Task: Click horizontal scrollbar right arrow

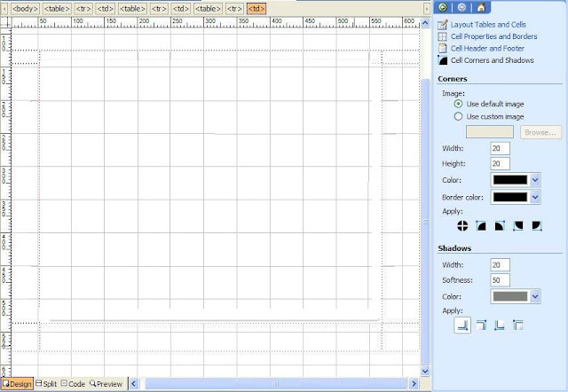Action: pos(414,384)
